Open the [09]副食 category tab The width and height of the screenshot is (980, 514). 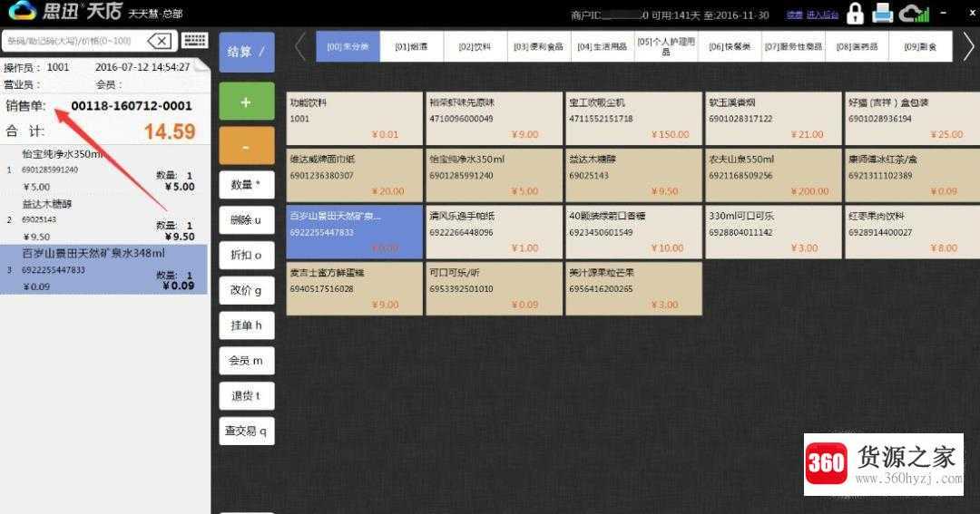pyautogui.click(x=921, y=47)
